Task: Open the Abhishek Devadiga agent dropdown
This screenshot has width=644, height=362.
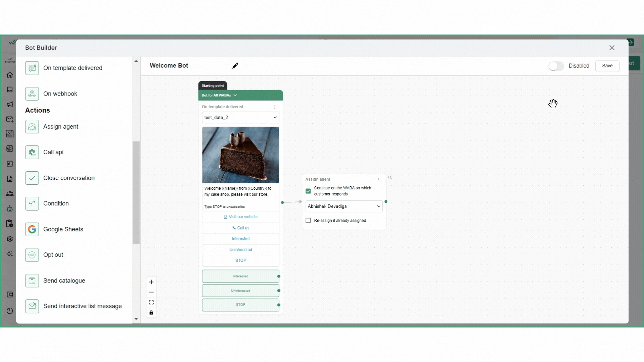Action: click(x=344, y=206)
